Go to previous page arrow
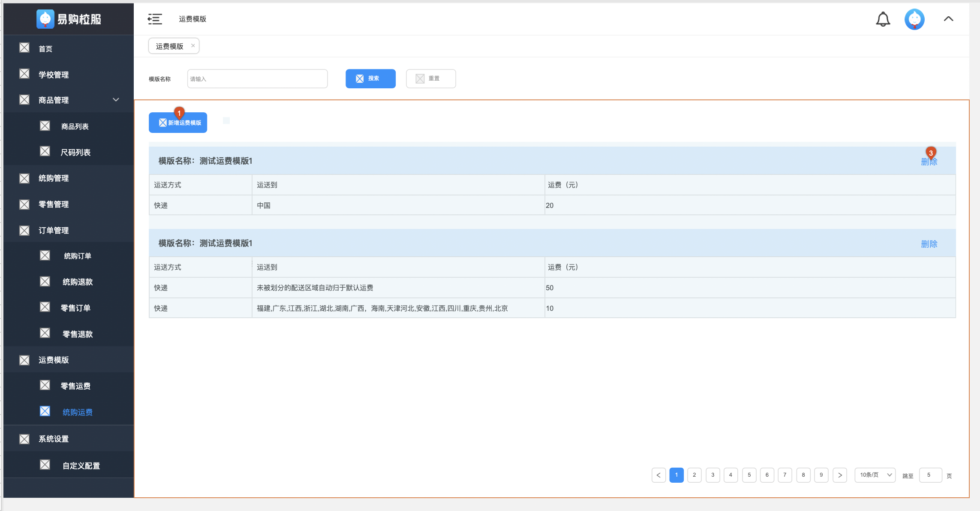980x511 pixels. [x=658, y=475]
